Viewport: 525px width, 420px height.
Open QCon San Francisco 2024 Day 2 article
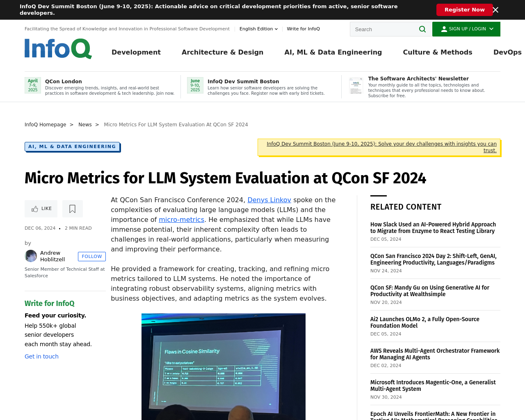pyautogui.click(x=434, y=259)
